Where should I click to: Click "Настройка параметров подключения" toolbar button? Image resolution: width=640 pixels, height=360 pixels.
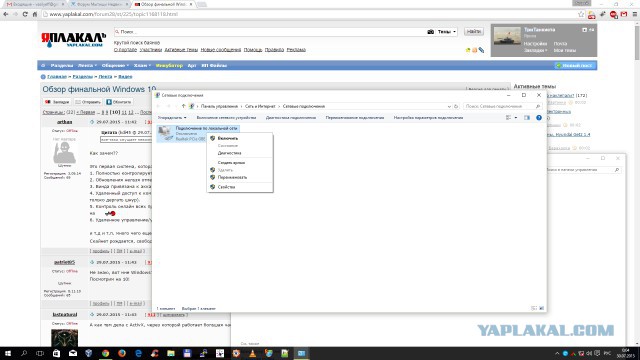(428, 118)
